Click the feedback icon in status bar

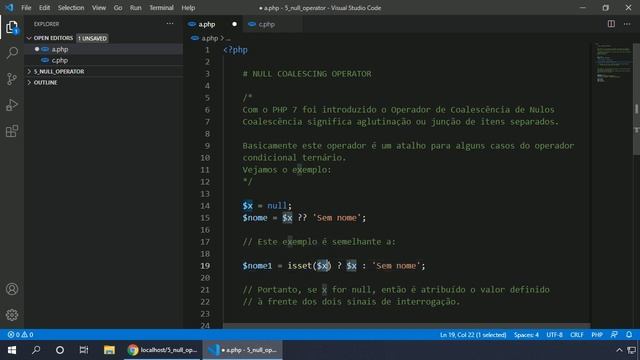(x=614, y=335)
